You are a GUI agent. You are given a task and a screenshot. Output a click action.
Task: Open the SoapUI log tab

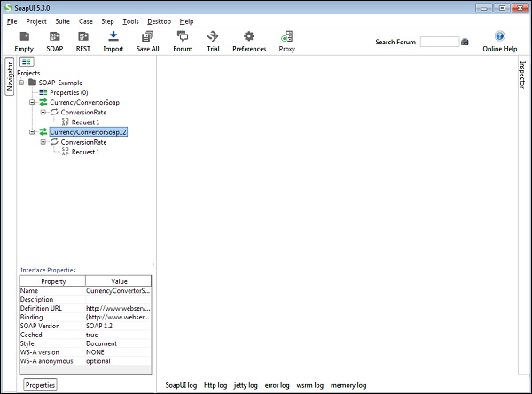[x=181, y=385]
